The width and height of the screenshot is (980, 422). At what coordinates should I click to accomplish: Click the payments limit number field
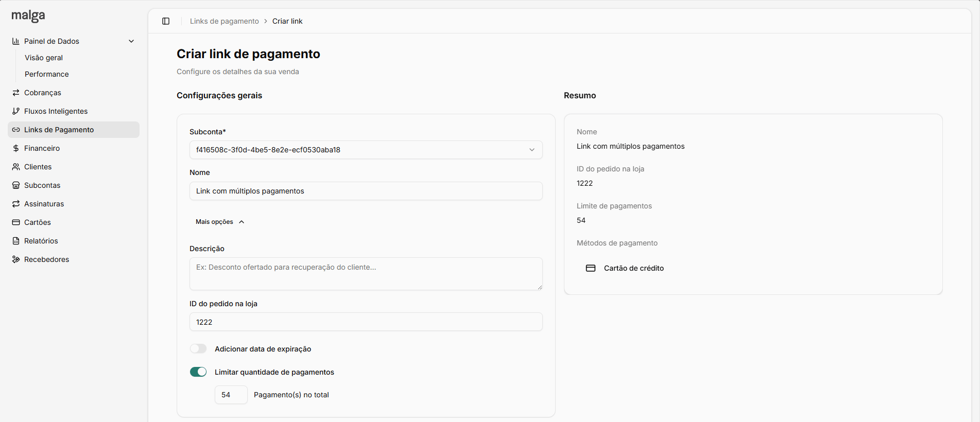pos(231,395)
